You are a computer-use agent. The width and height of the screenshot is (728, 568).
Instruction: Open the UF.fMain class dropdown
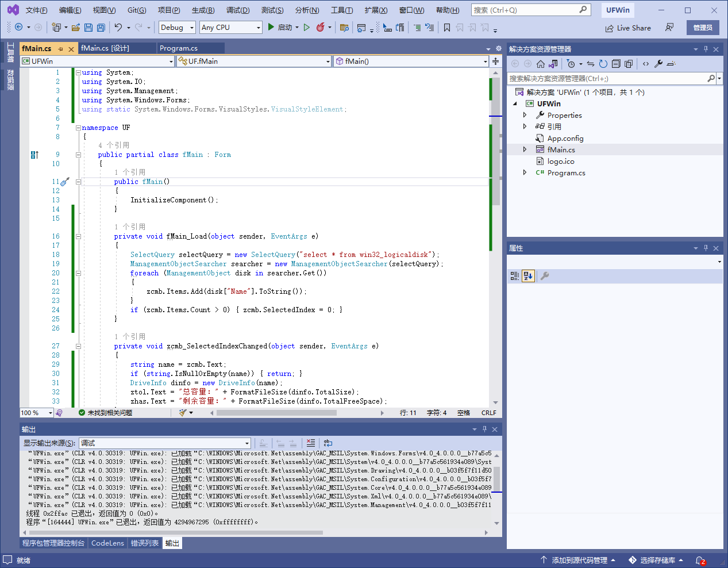(x=254, y=61)
